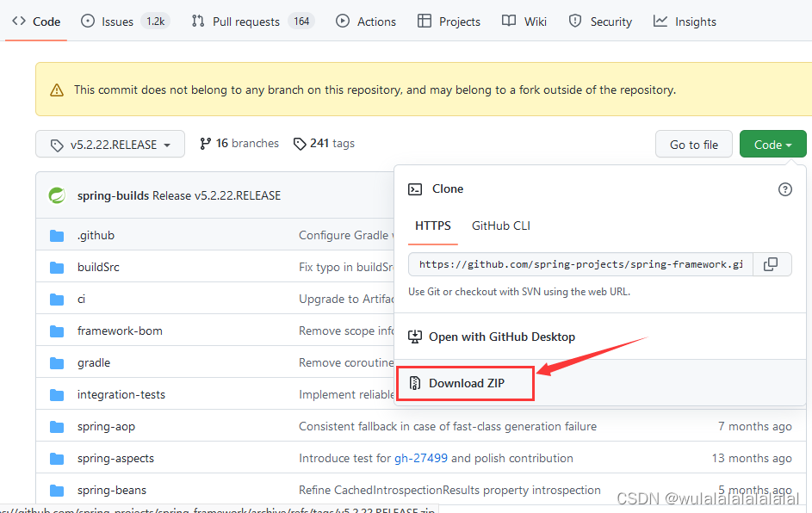Select the HTTPS clone tab
The width and height of the screenshot is (812, 513).
tap(433, 226)
